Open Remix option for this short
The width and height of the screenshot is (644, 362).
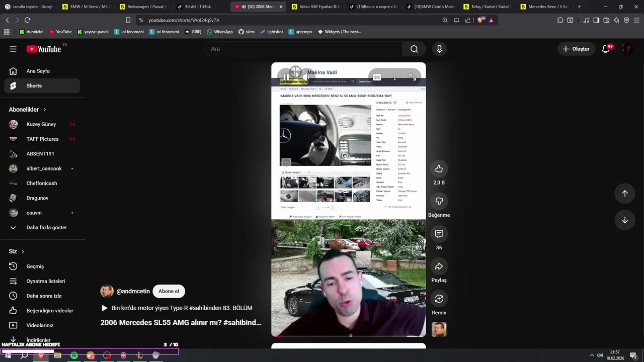(x=439, y=299)
